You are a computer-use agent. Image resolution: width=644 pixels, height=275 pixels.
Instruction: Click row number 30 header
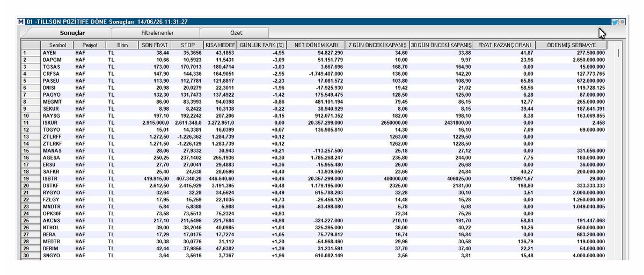pos(31,255)
